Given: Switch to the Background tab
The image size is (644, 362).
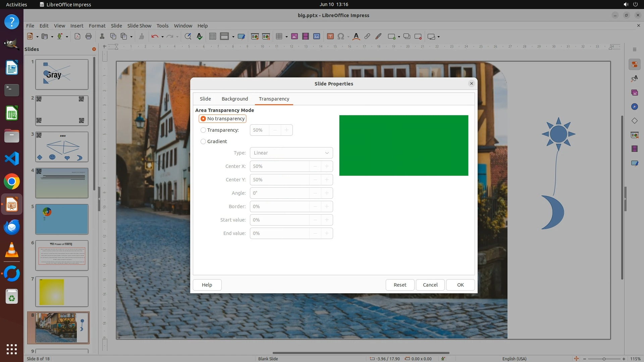Looking at the screenshot, I should tap(234, 99).
